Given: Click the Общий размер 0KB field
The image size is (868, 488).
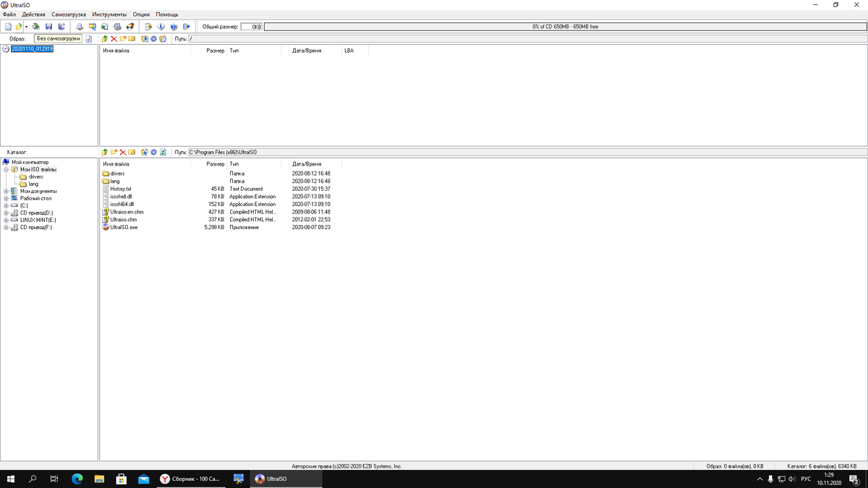Looking at the screenshot, I should tap(251, 27).
